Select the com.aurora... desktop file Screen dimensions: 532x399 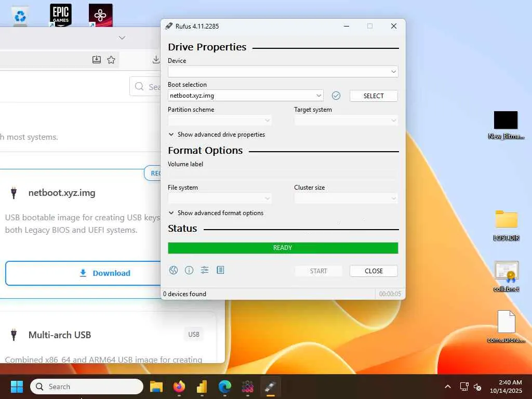[x=506, y=326]
